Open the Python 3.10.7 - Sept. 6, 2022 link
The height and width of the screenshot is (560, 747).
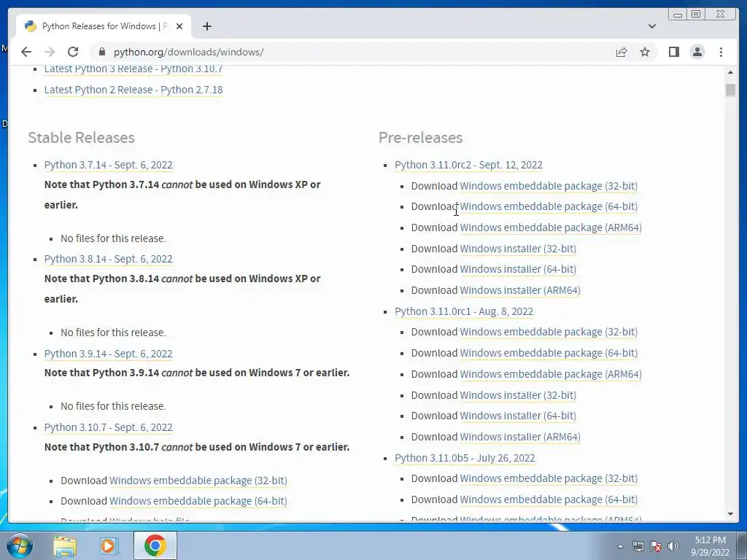click(108, 427)
